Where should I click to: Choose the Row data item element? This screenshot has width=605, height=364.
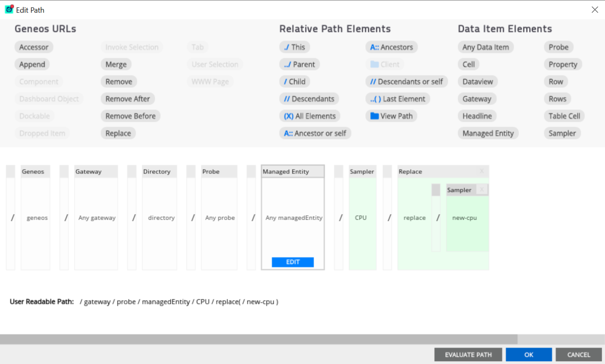click(x=556, y=82)
